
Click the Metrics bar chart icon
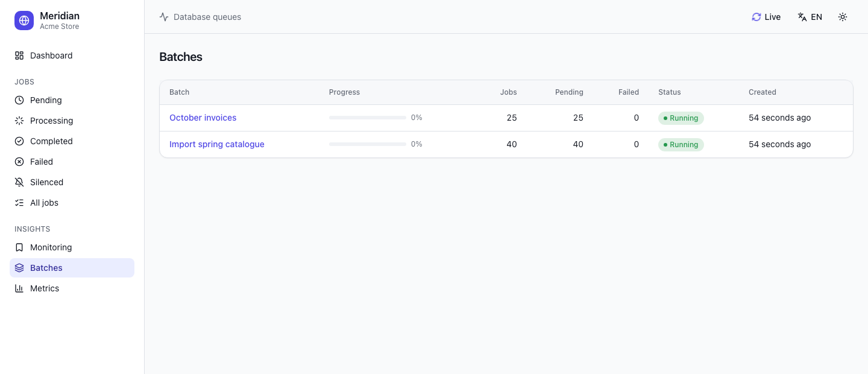tap(19, 288)
